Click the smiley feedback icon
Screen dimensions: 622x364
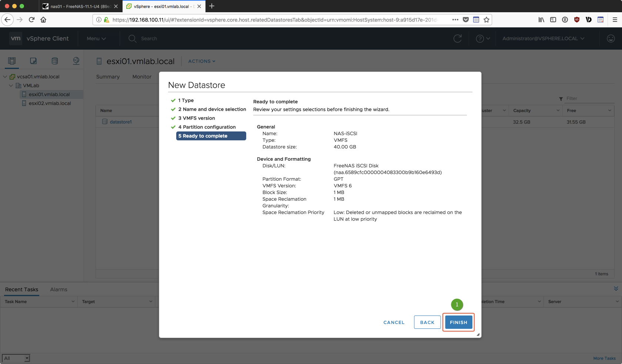(611, 39)
